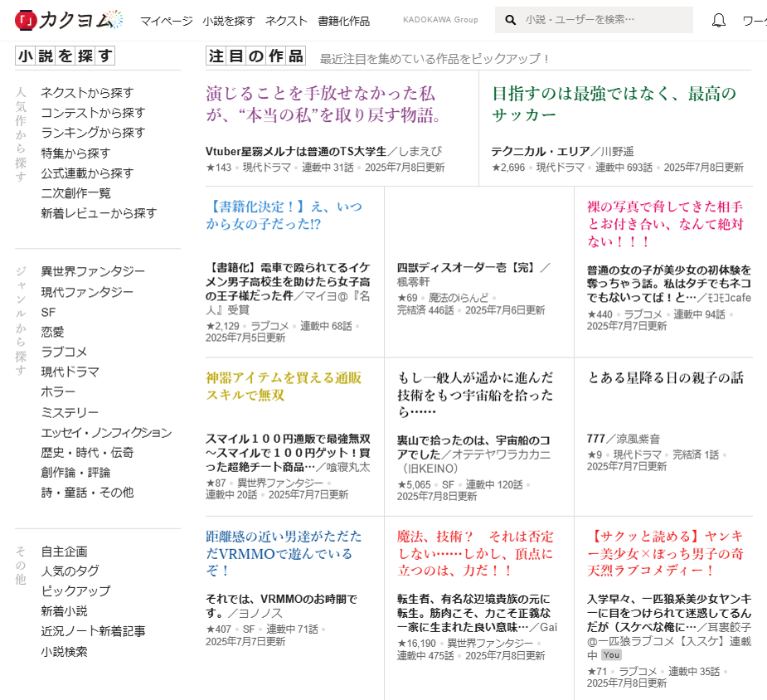
Task: Open 小説を探す in the top navigation
Action: click(x=229, y=21)
